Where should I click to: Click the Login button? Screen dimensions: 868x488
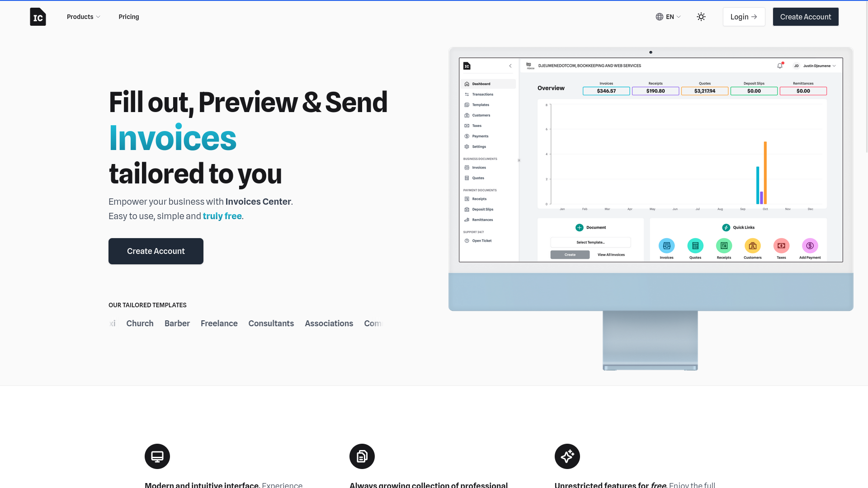pos(744,17)
